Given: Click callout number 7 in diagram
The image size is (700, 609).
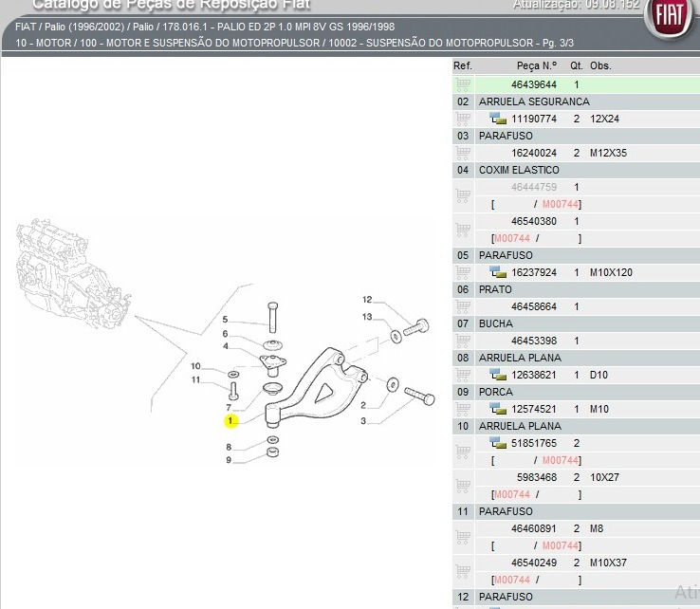Looking at the screenshot, I should click(x=229, y=408).
